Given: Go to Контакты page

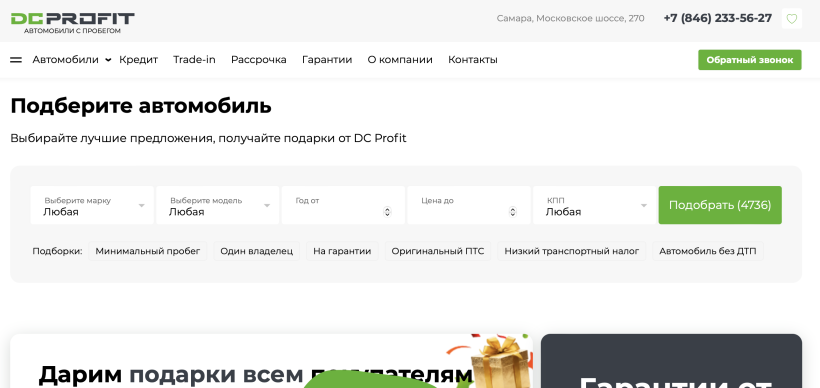Looking at the screenshot, I should [x=473, y=60].
